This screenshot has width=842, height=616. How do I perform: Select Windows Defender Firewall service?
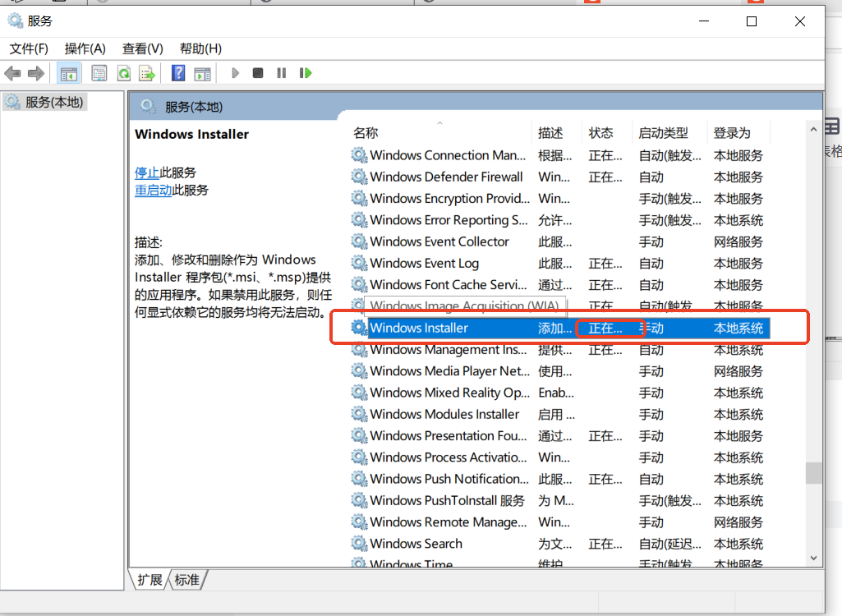point(560,177)
